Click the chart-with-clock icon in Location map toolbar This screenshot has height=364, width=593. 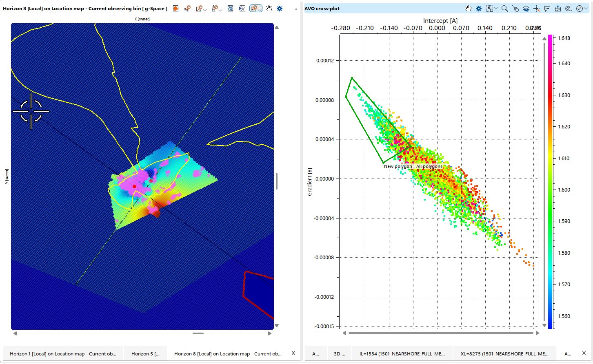199,8
